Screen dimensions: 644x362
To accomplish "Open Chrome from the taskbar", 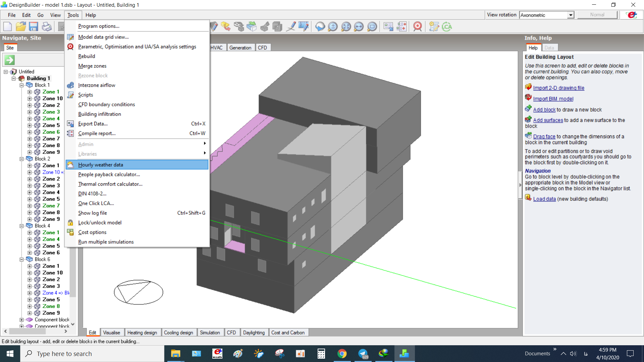I will point(342,354).
